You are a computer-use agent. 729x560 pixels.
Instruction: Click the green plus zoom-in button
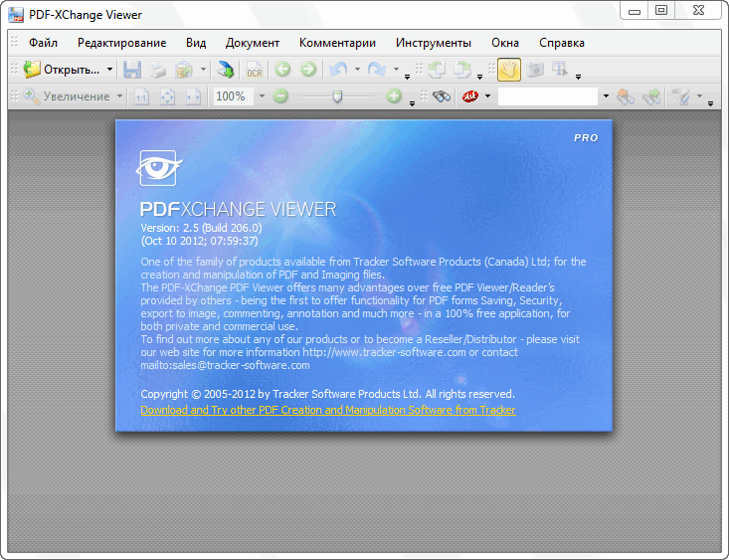pyautogui.click(x=394, y=96)
